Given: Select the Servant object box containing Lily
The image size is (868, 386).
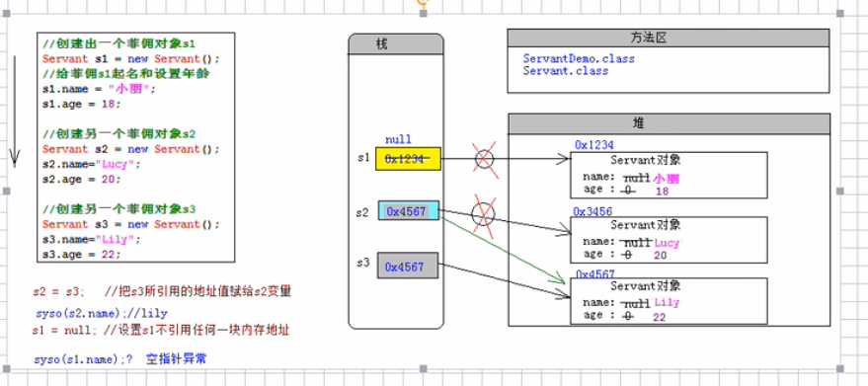Looking at the screenshot, I should pyautogui.click(x=669, y=301).
